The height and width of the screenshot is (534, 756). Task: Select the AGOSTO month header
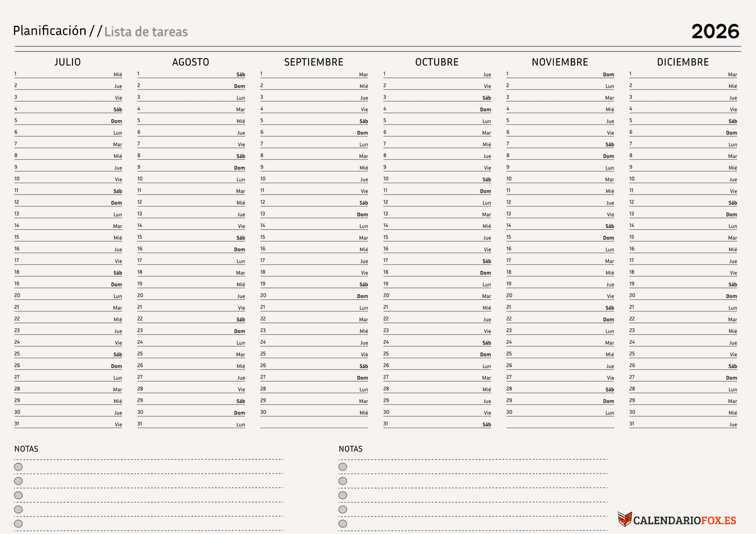point(191,62)
